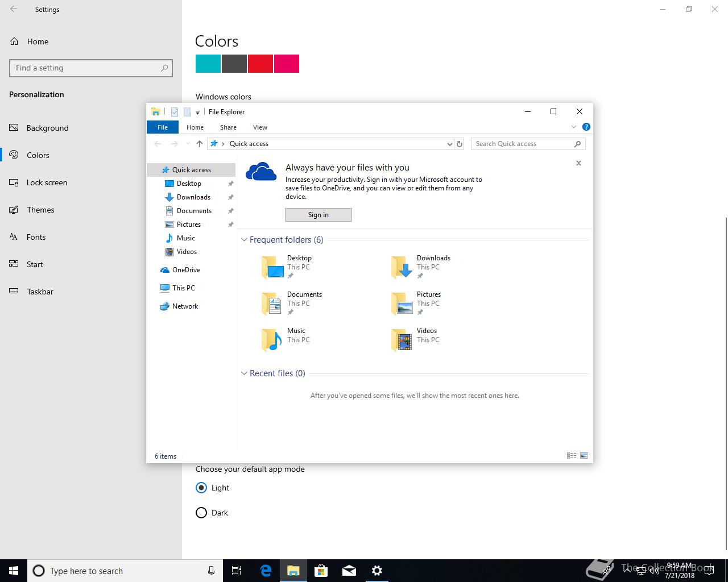Click Task View icon on taskbar
This screenshot has height=582, width=728.
tap(237, 571)
